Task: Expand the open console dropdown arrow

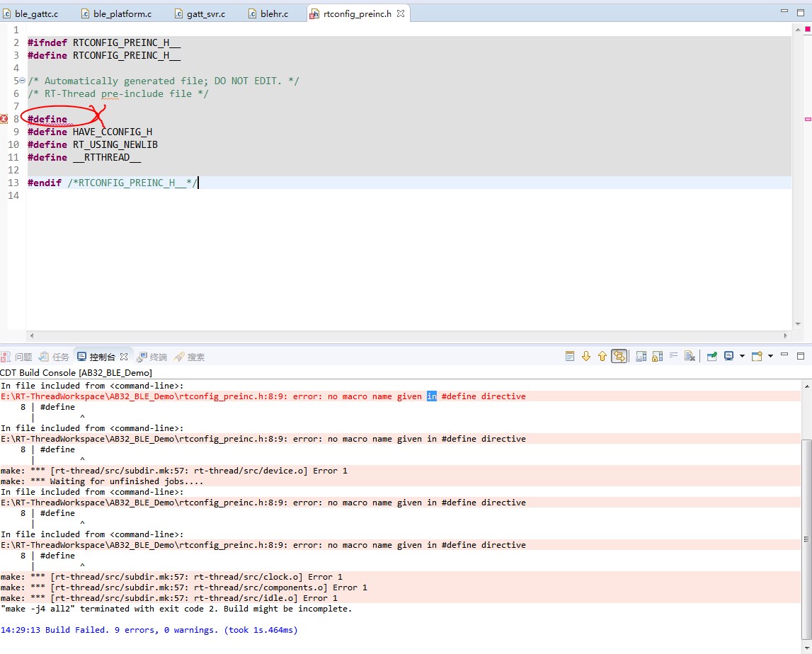Action: (770, 356)
